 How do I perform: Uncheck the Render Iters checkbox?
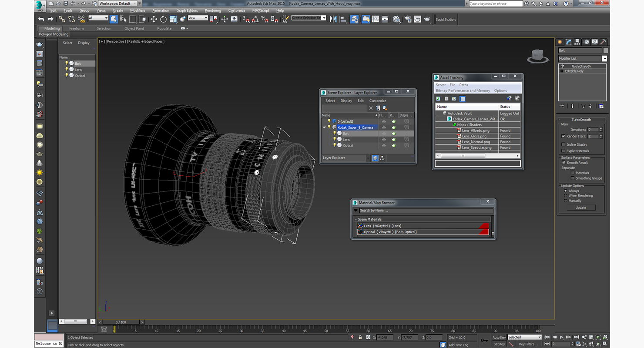[563, 136]
